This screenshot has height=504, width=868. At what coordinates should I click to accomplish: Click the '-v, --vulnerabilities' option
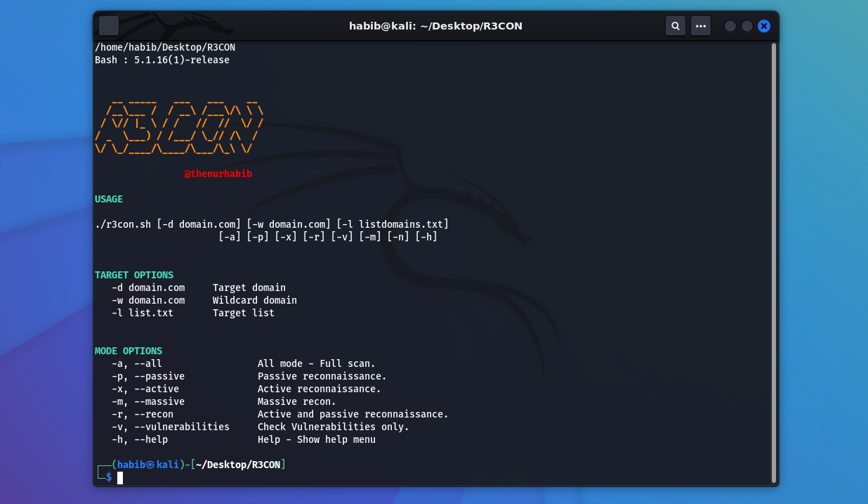coord(171,427)
